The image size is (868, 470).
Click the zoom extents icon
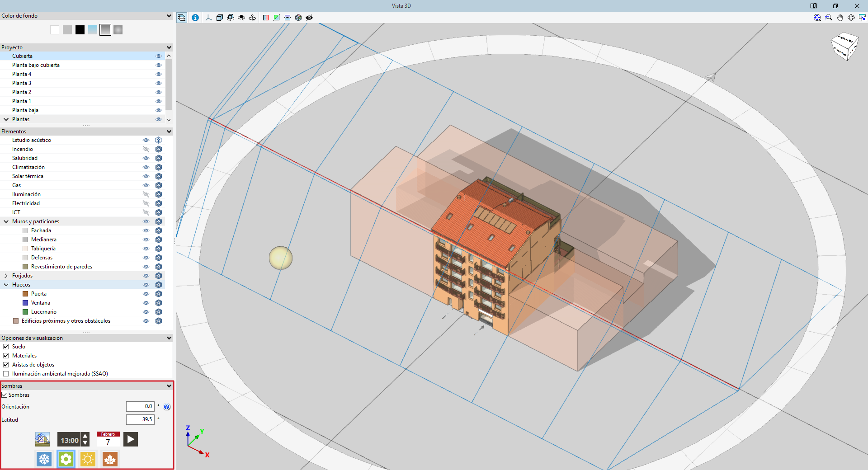tap(817, 18)
